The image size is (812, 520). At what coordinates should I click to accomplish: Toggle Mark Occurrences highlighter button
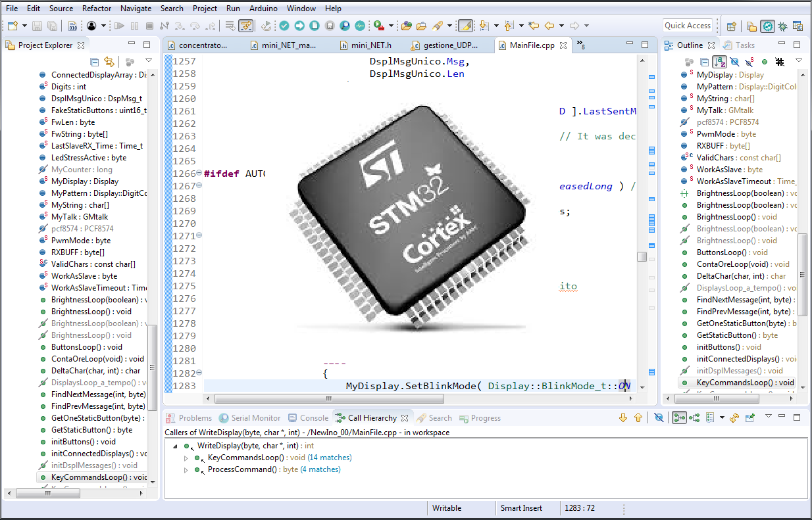coord(465,26)
